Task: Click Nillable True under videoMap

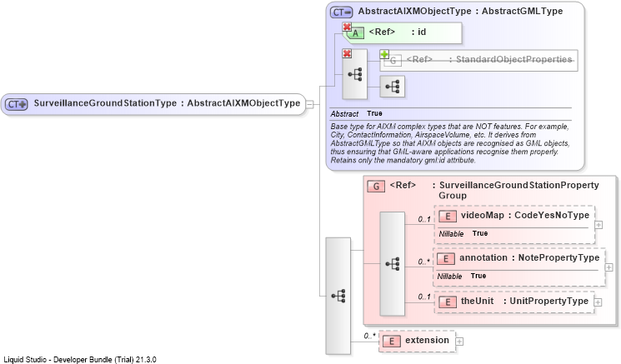Action: (463, 233)
